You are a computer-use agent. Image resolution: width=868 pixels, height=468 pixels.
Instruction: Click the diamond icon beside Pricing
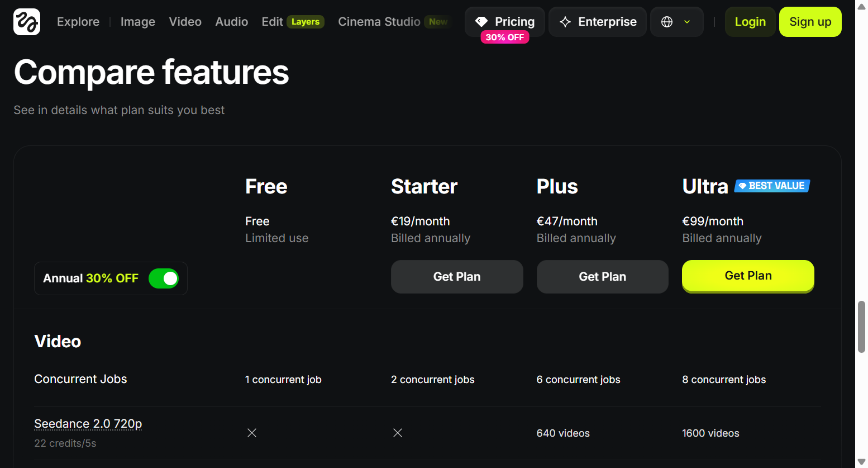coord(481,22)
